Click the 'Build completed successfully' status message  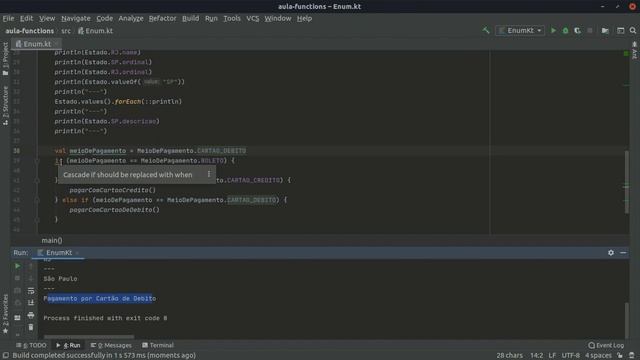104,356
